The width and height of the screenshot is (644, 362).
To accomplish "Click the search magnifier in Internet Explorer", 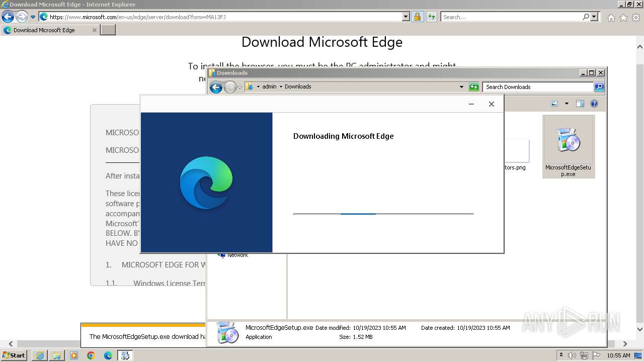I will 586,17.
